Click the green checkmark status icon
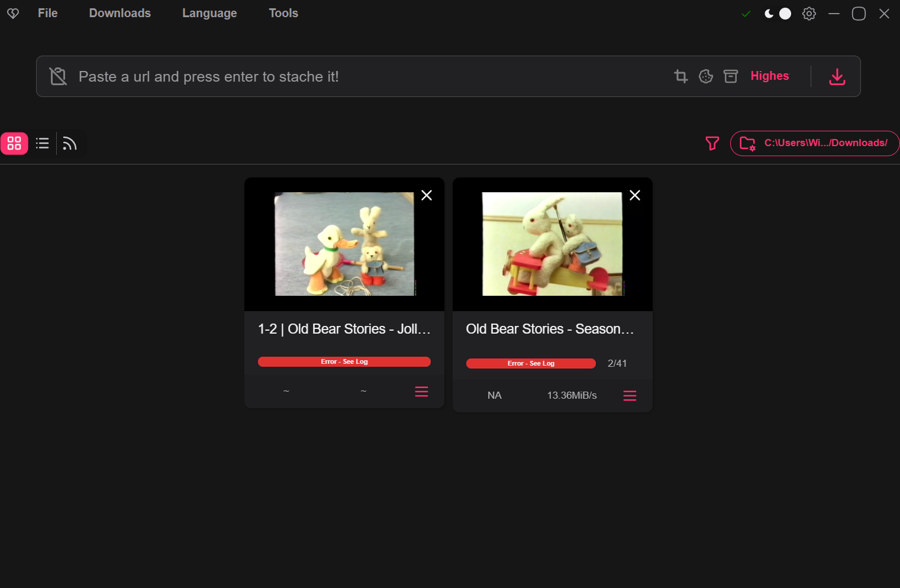This screenshot has height=588, width=900. click(x=746, y=14)
